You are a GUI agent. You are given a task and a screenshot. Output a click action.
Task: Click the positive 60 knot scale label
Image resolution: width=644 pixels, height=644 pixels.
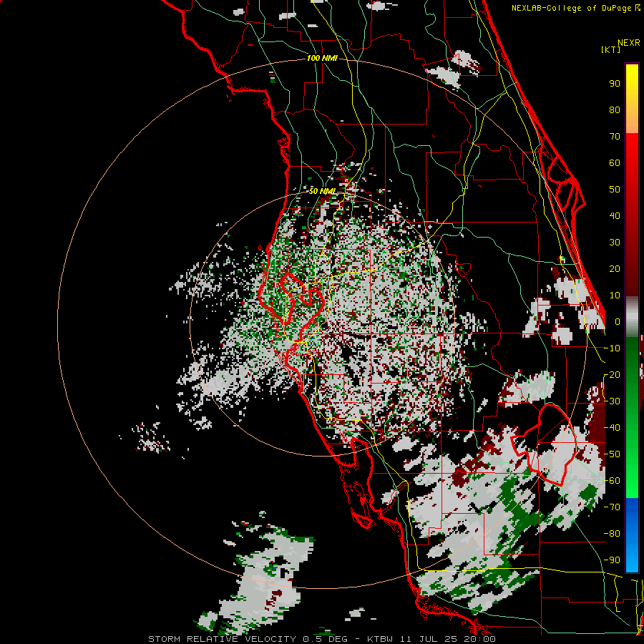(615, 162)
